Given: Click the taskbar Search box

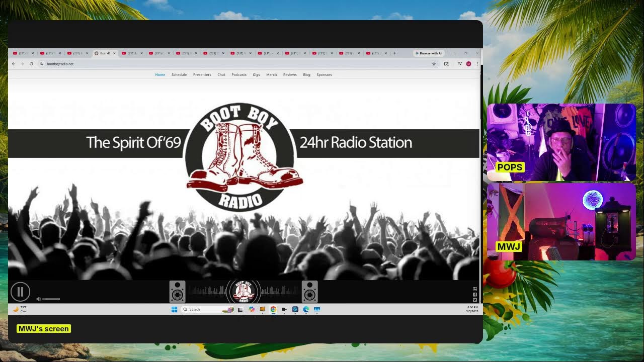Looking at the screenshot, I should [208, 309].
